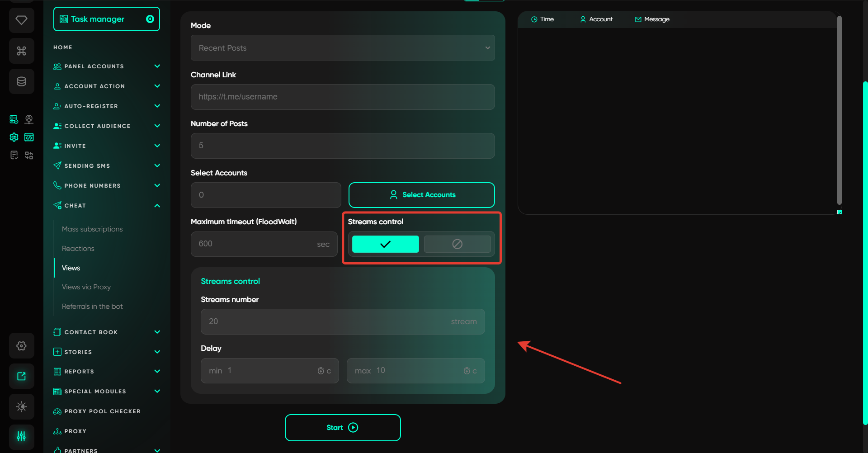Open the Reactions submenu item
The width and height of the screenshot is (868, 453).
click(x=78, y=249)
